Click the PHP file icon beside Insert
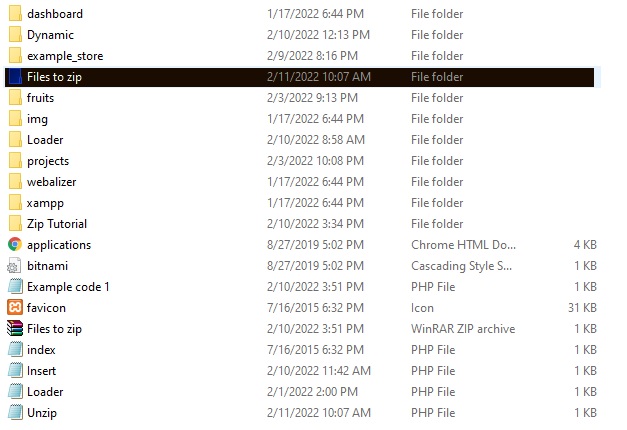The height and width of the screenshot is (430, 627). click(x=15, y=371)
